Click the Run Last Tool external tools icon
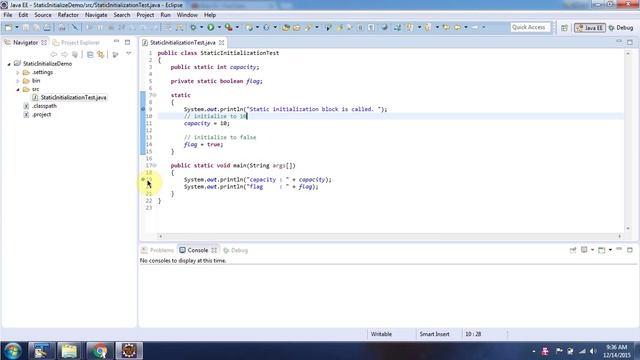Viewport: 640px width, 360px height. (229, 27)
